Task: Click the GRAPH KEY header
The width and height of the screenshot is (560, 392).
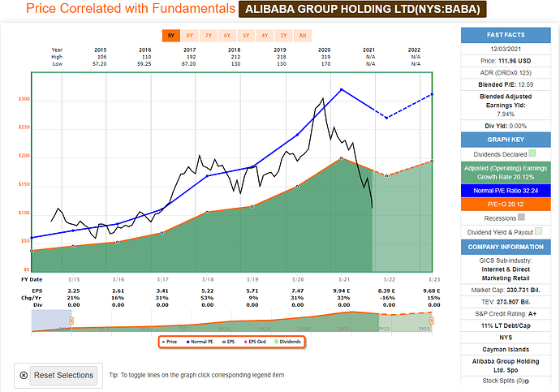Action: pos(506,140)
